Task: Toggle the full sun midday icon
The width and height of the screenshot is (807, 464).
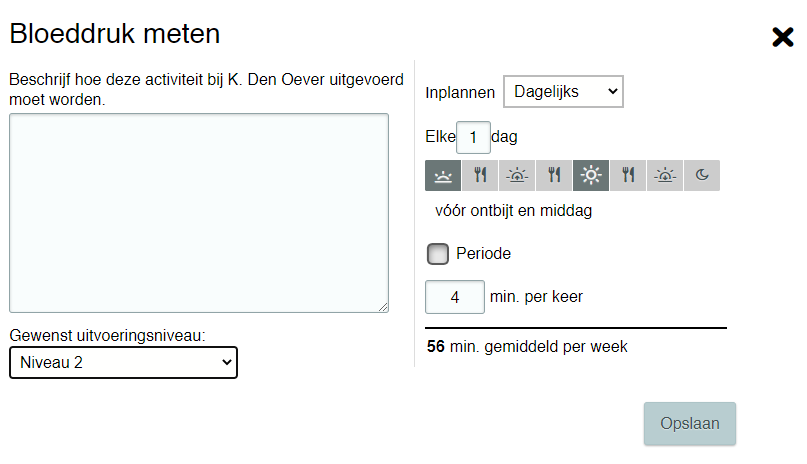Action: click(x=591, y=176)
